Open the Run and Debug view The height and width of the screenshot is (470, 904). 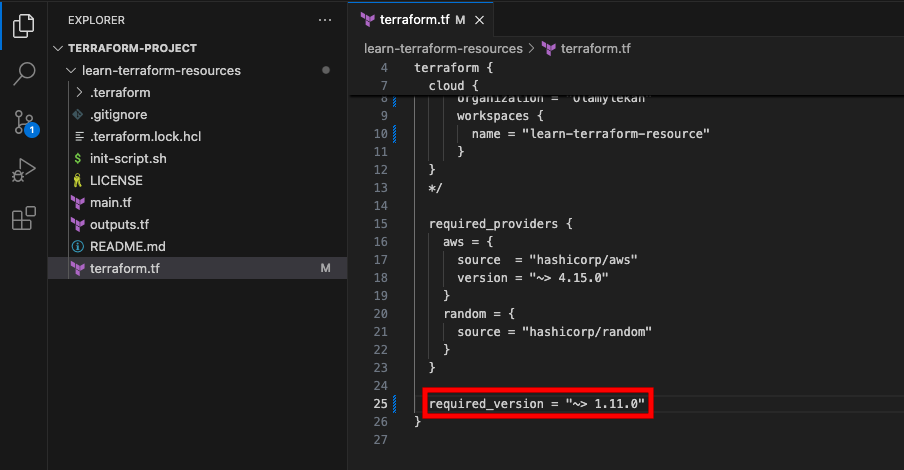pyautogui.click(x=24, y=170)
